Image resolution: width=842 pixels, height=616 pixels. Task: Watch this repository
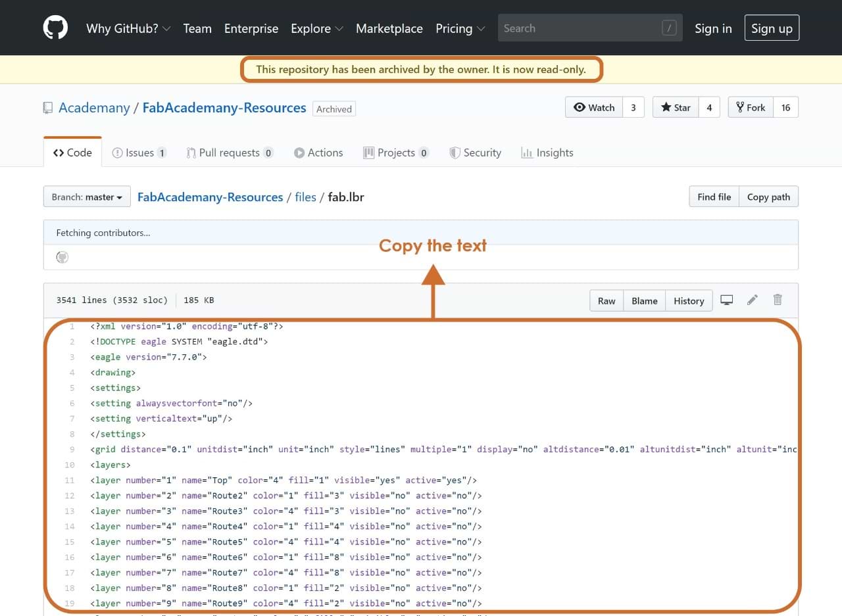(594, 107)
